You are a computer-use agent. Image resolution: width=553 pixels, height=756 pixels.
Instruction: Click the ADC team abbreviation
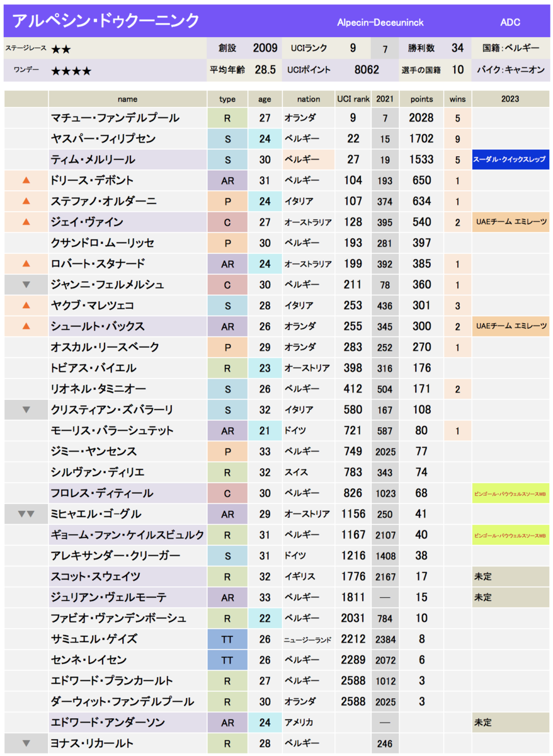coord(510,23)
